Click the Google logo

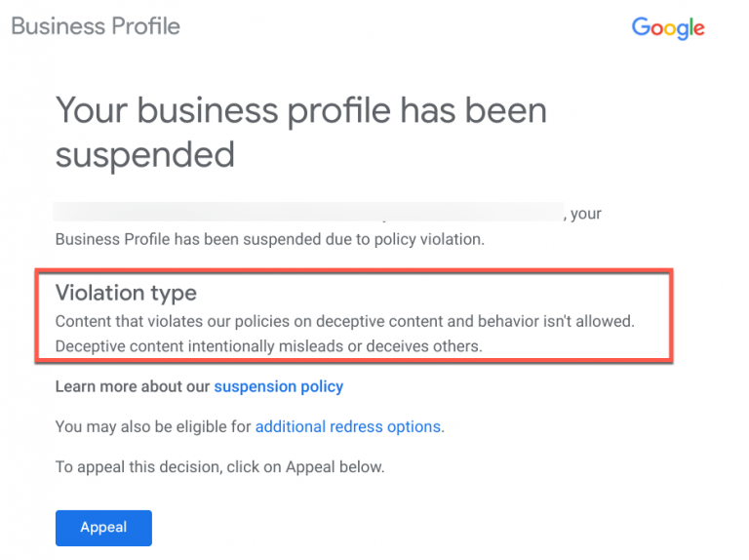pyautogui.click(x=668, y=27)
